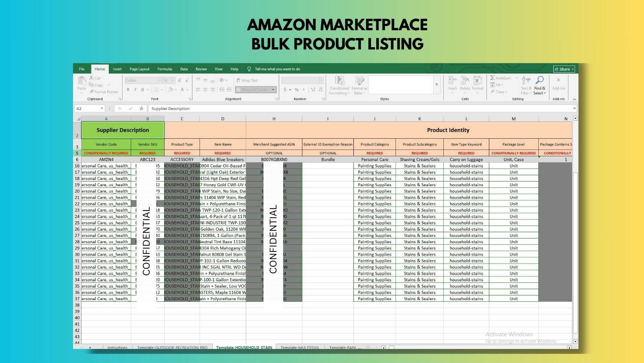Open the Instructions sheet tab
This screenshot has height=363, width=644.
117,347
